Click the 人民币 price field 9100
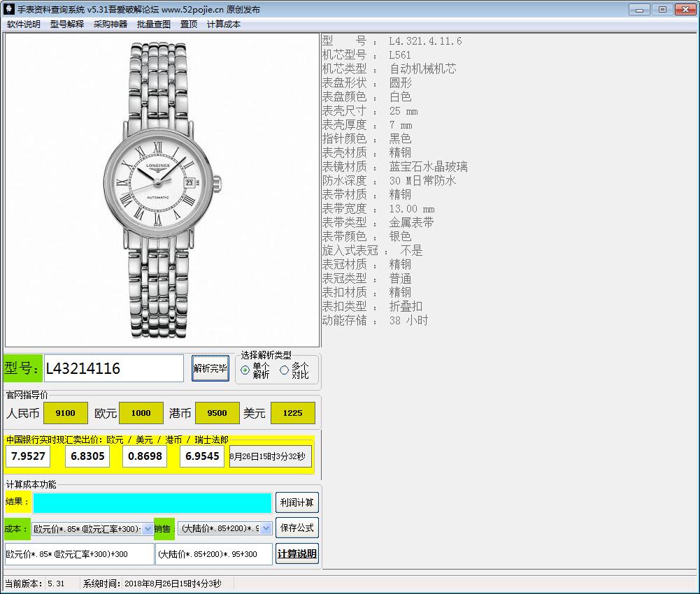 point(65,413)
